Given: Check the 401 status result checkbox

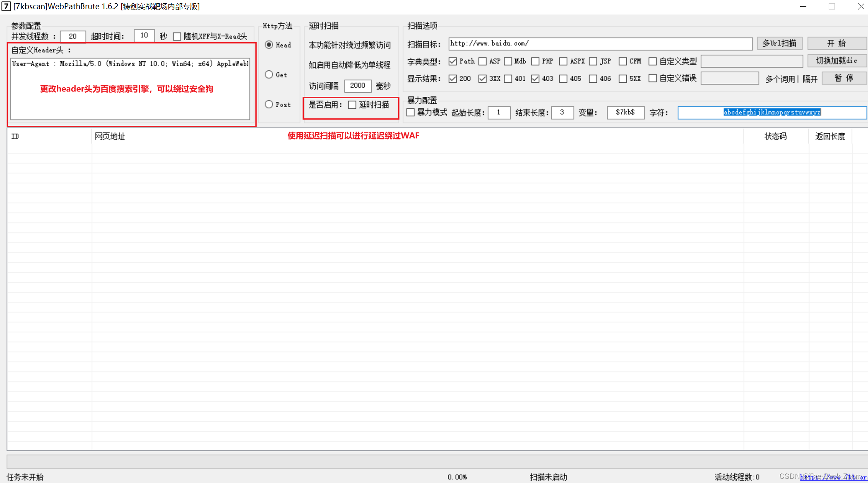Looking at the screenshot, I should pyautogui.click(x=508, y=79).
